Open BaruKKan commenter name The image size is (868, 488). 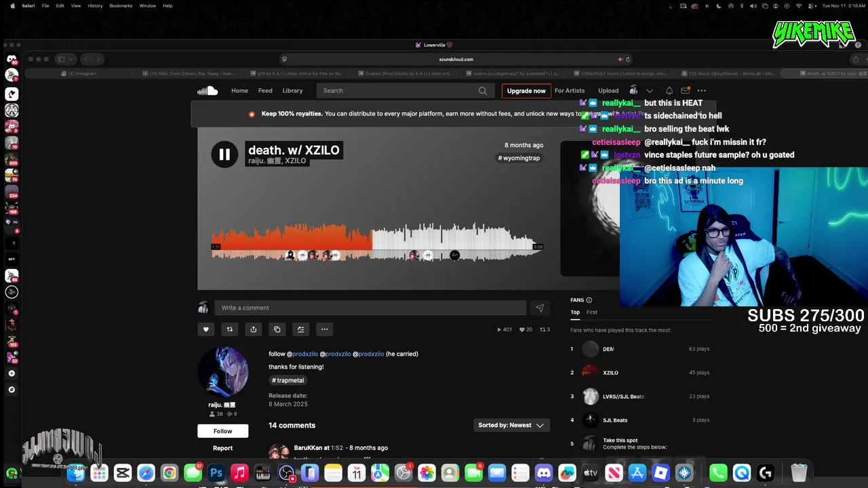click(x=308, y=448)
